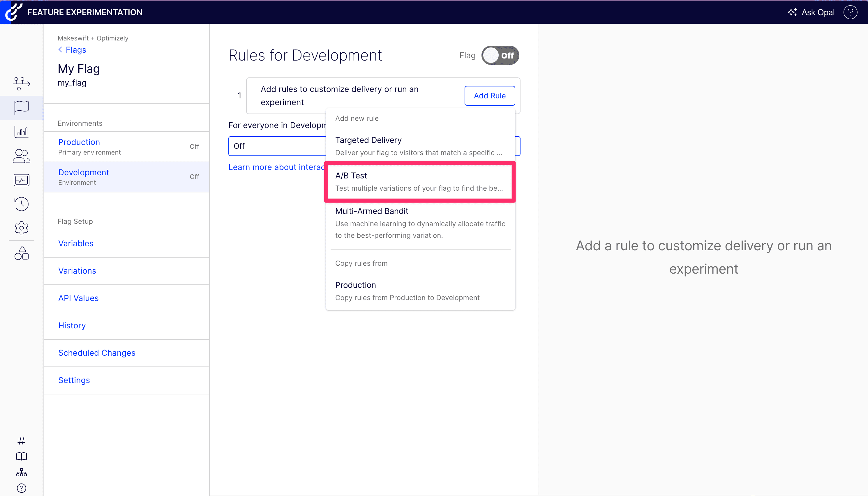Open the history clock icon

coord(22,204)
